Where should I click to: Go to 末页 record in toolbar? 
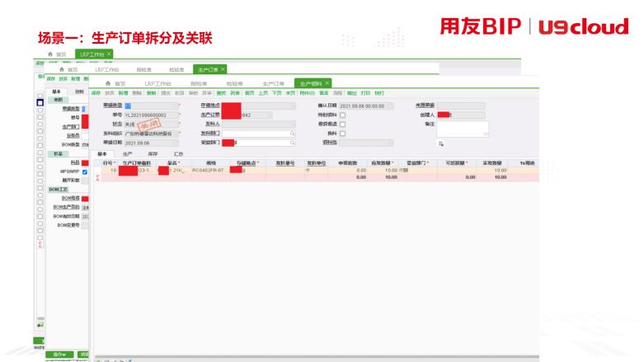click(290, 93)
